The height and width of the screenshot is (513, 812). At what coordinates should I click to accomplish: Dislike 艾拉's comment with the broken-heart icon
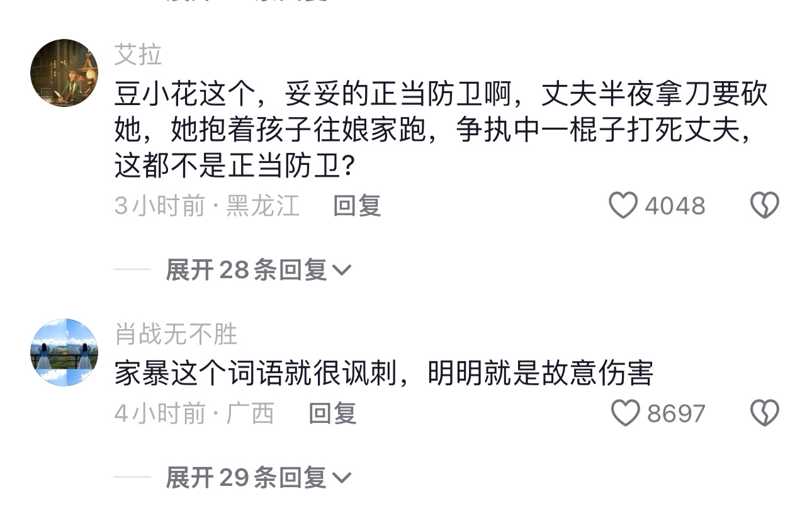pos(765,206)
